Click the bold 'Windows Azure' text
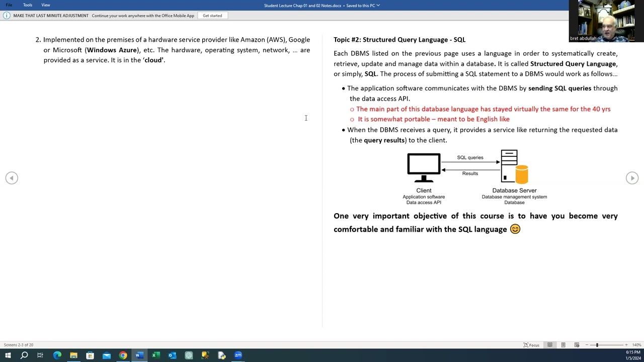644x362 pixels. click(x=112, y=50)
